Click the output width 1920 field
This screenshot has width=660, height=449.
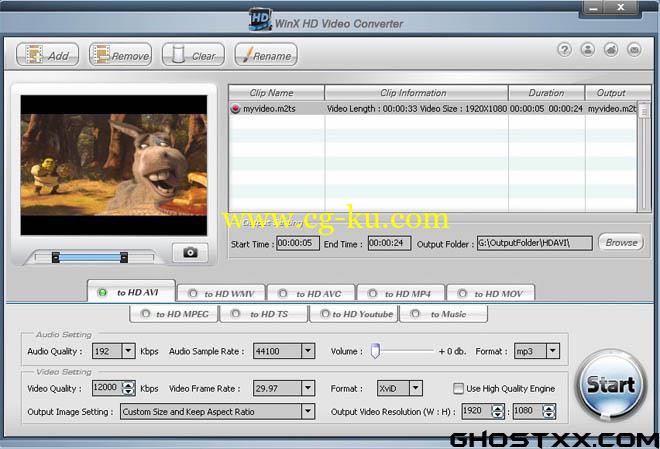pos(477,411)
